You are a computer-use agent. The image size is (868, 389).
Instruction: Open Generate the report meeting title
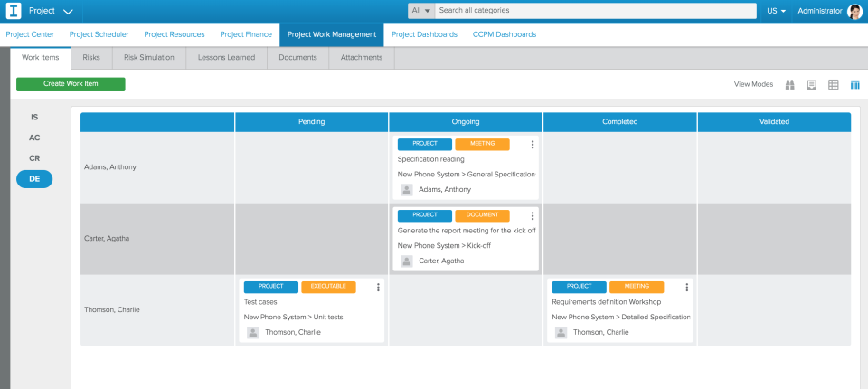(467, 231)
